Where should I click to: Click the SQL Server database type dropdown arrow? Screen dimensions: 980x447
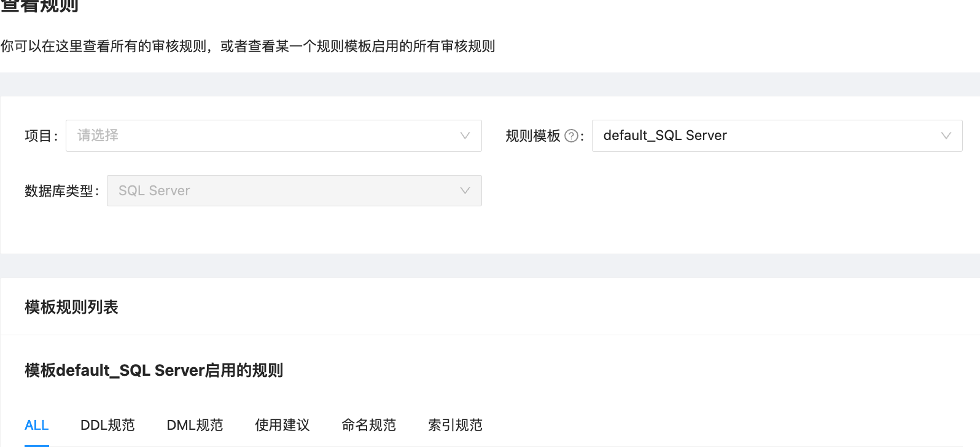[465, 190]
